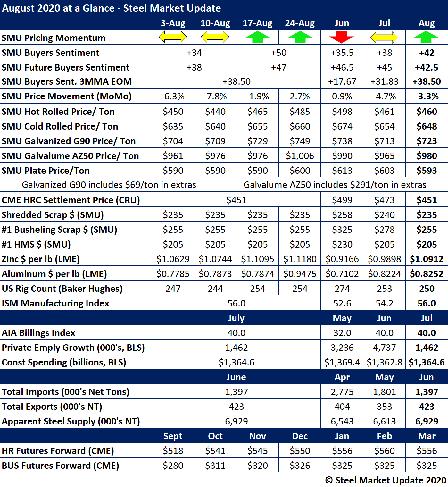Image resolution: width=448 pixels, height=487 pixels.
Task: Click the 10-Aug yellow sideways momentum arrow
Action: pos(215,37)
